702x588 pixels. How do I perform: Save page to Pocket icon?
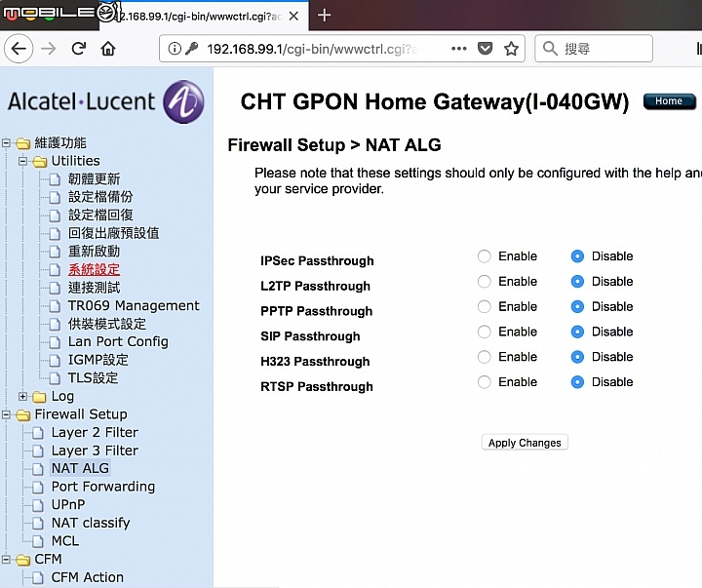485,49
